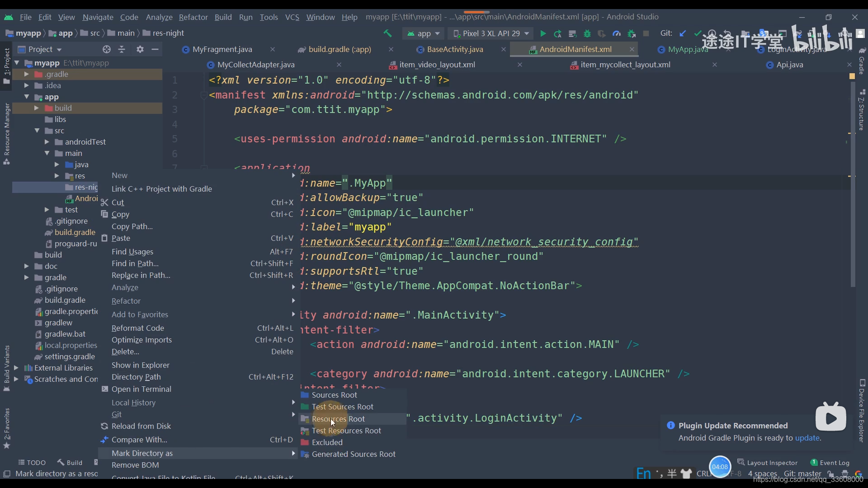868x488 pixels.
Task: Open the app run configuration dropdown
Action: coord(424,33)
